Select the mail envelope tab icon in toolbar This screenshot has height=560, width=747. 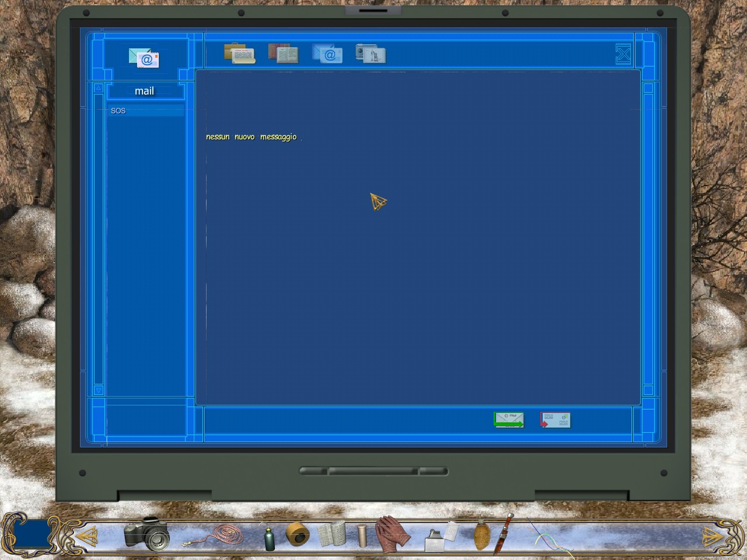(327, 54)
